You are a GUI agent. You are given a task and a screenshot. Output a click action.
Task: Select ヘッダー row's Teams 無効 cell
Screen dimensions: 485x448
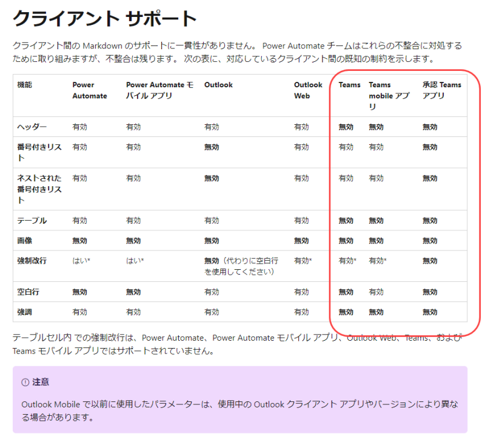click(x=346, y=127)
